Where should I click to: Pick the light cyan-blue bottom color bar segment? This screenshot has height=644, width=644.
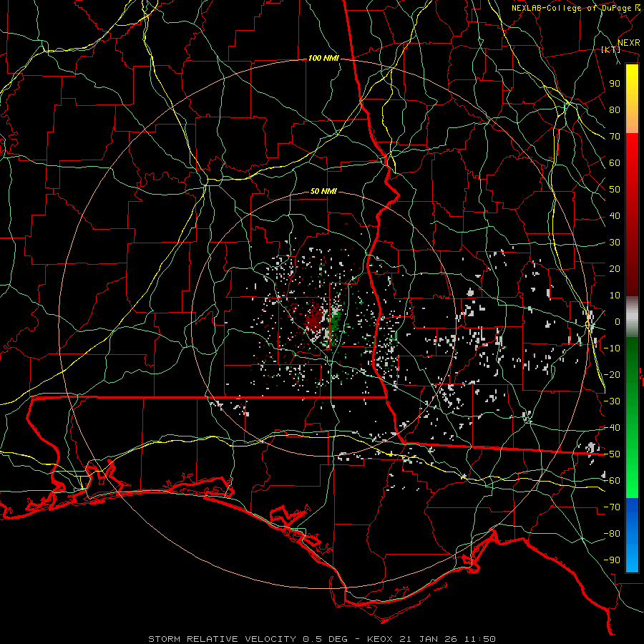click(632, 559)
